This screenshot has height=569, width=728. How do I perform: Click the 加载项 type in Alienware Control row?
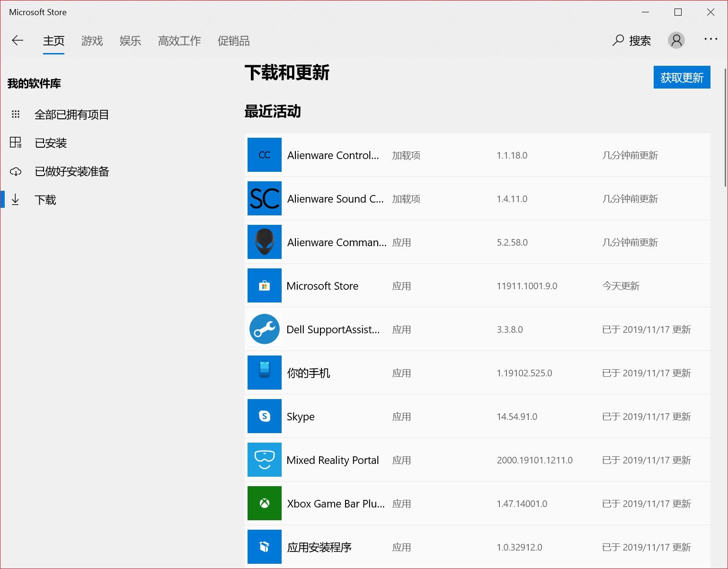(x=406, y=155)
